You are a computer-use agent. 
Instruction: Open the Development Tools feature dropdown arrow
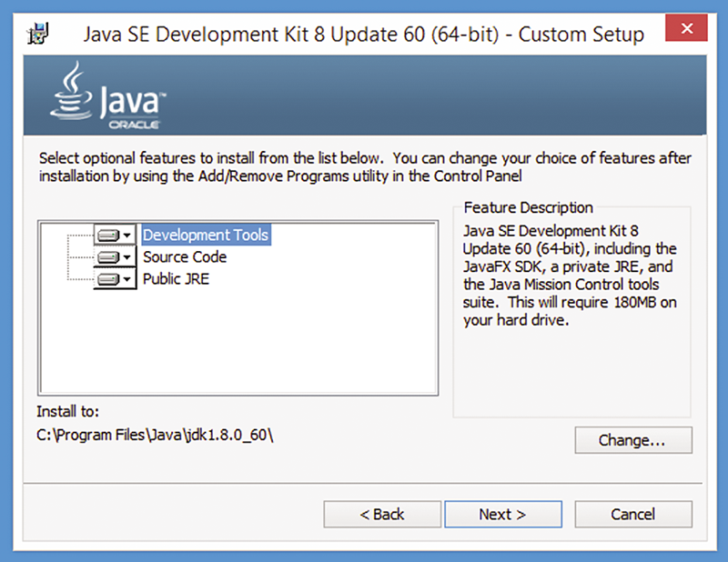coord(127,236)
